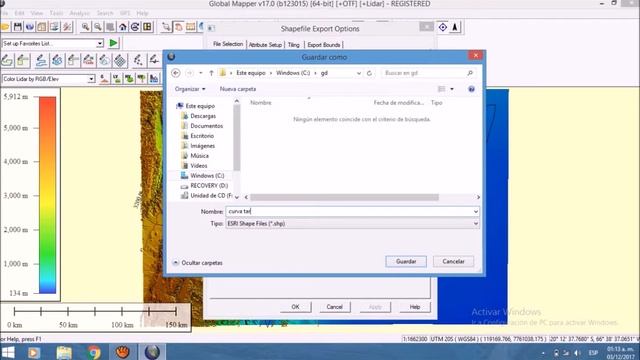Switch to the Export Bounds tab

pyautogui.click(x=324, y=45)
